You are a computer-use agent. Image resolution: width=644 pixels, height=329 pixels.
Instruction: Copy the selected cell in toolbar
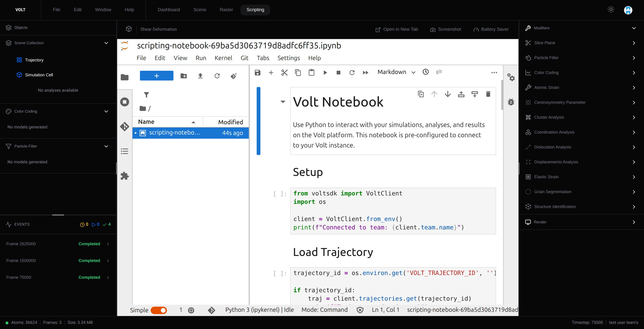298,73
